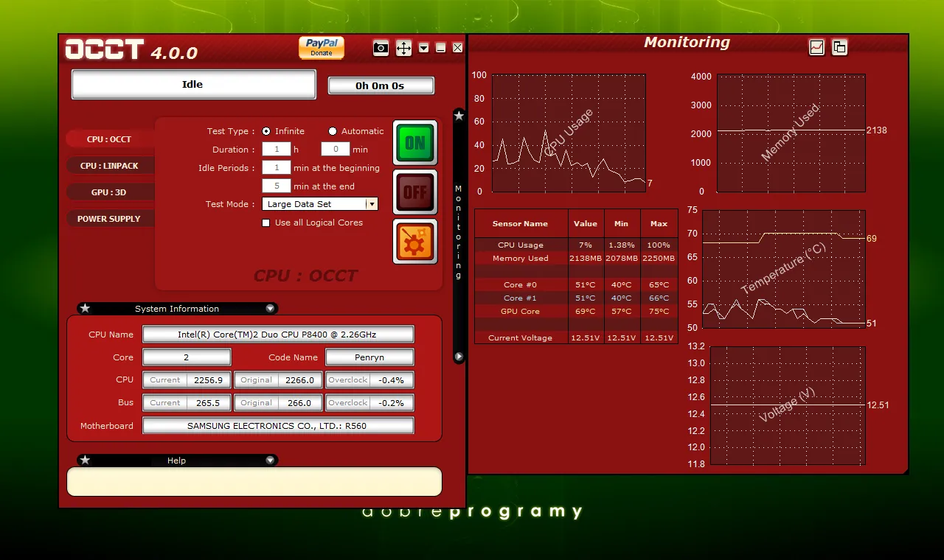This screenshot has height=560, width=944.
Task: Enable Use all Logical Cores checkbox
Action: click(x=266, y=223)
